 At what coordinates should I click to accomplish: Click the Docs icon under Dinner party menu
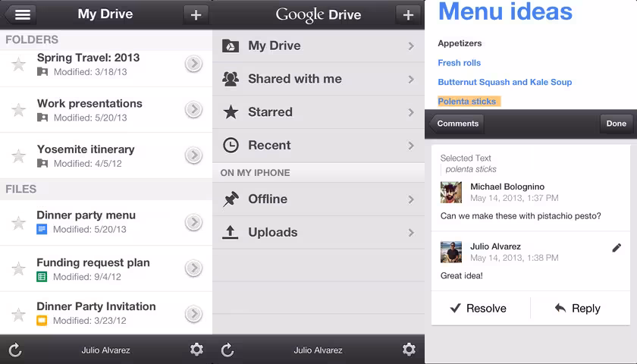click(x=42, y=229)
